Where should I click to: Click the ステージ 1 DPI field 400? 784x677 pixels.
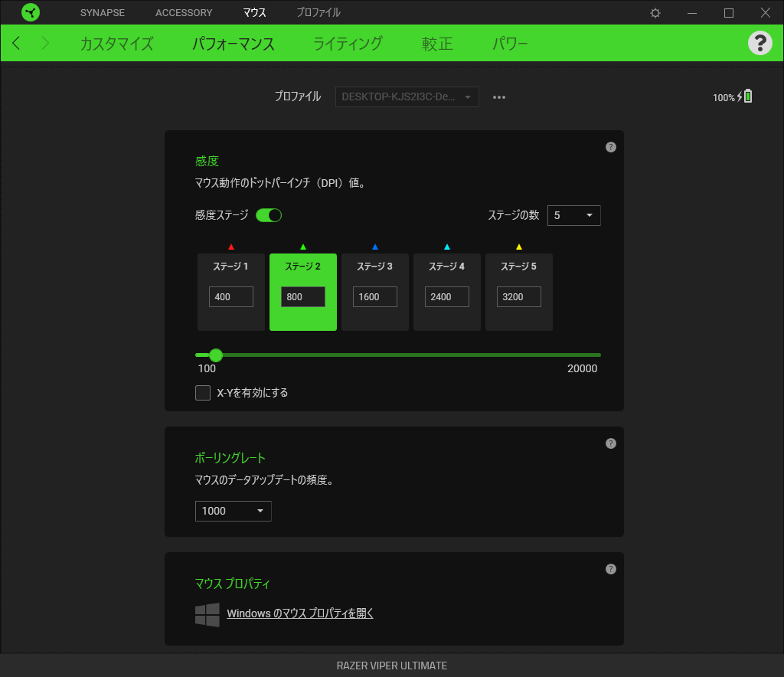(x=231, y=297)
